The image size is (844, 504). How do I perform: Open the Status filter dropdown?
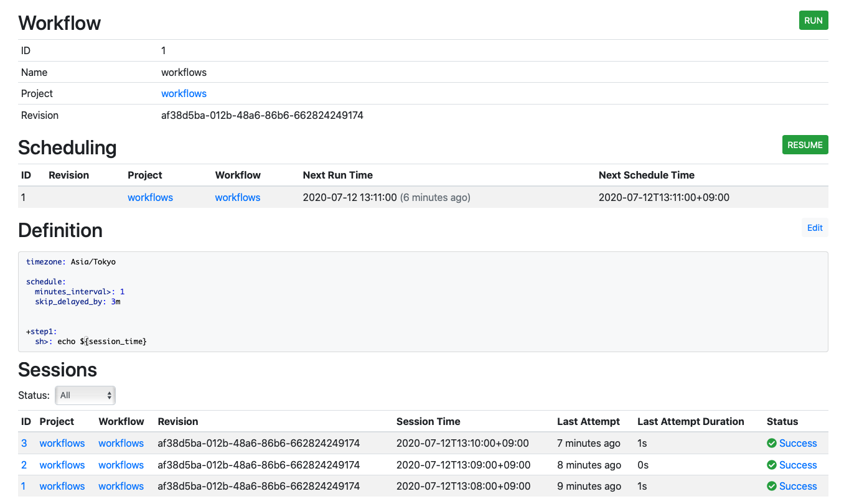click(x=85, y=395)
